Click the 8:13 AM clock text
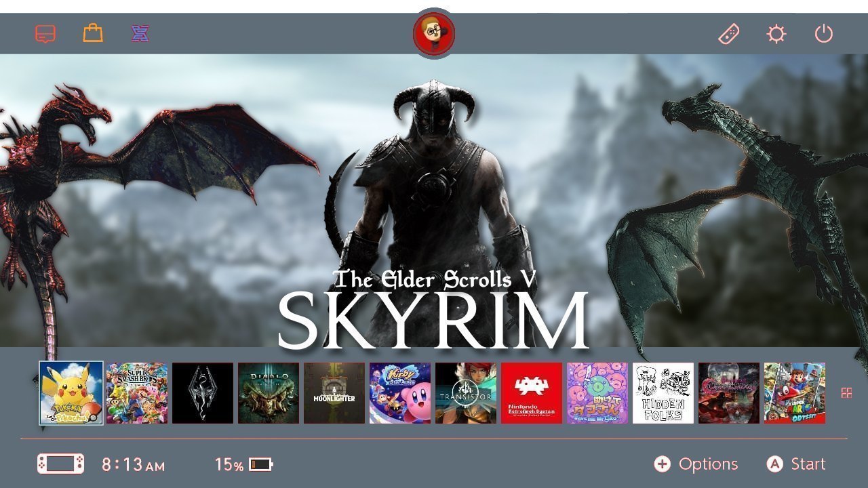The image size is (868, 488). tap(133, 464)
